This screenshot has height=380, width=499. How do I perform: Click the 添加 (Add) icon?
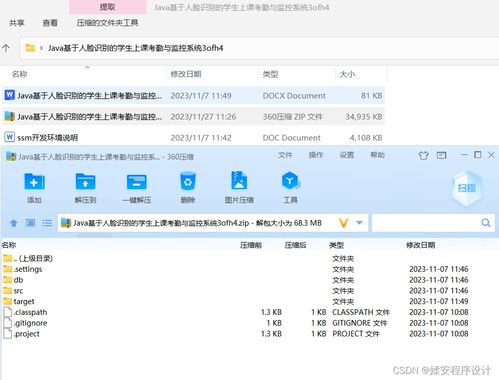[x=34, y=182]
